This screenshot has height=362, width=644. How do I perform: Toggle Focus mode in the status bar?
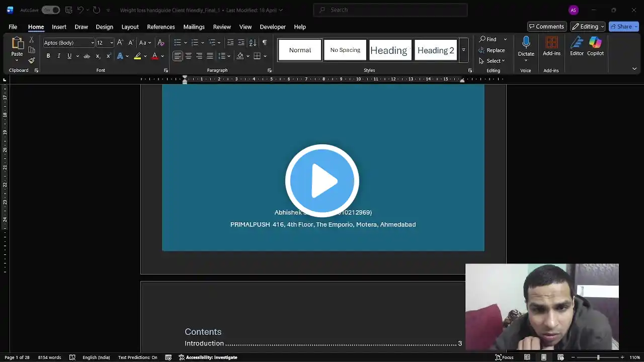click(x=505, y=357)
